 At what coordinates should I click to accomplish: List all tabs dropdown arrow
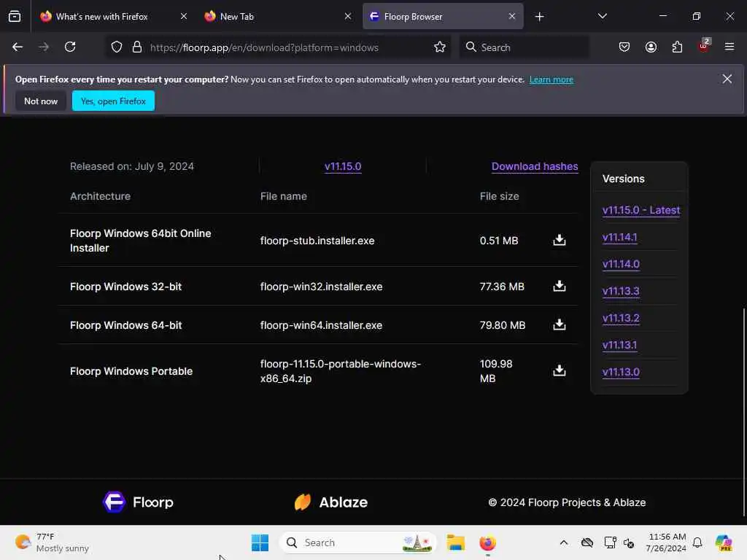602,16
